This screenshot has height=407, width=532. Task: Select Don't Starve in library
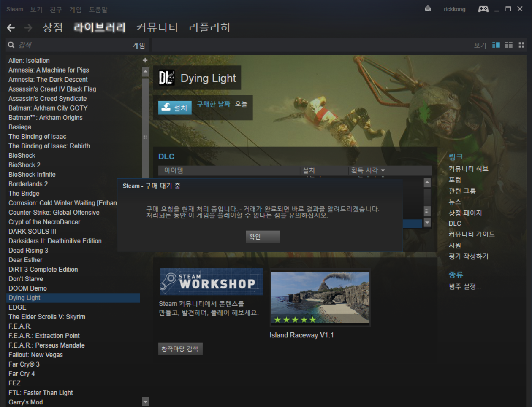coord(26,279)
